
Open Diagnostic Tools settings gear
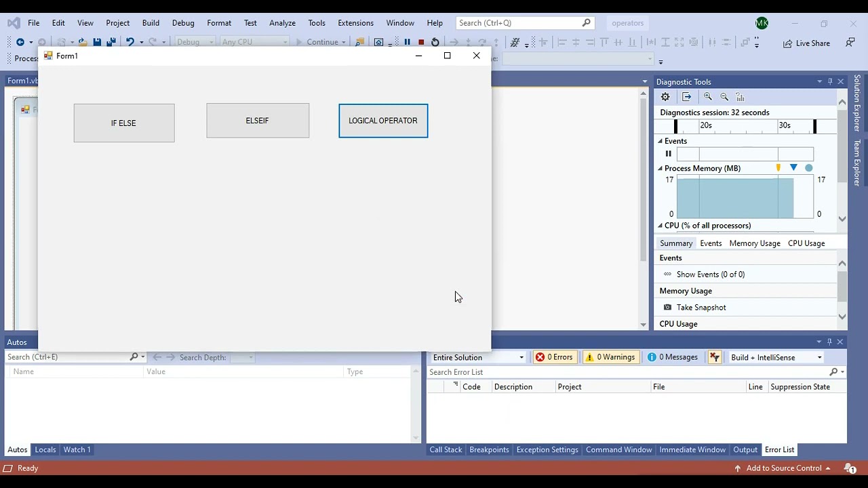665,97
